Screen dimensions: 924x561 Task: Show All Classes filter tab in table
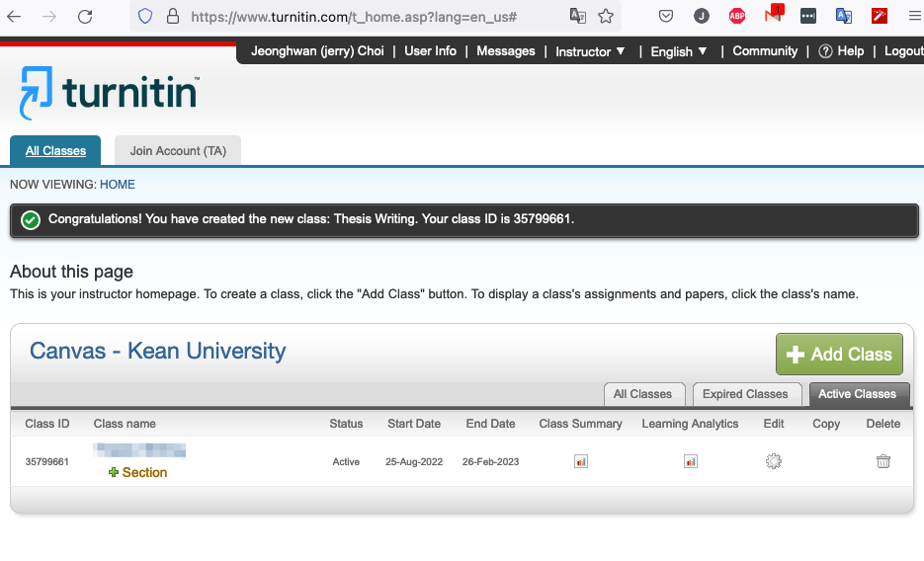pyautogui.click(x=643, y=394)
